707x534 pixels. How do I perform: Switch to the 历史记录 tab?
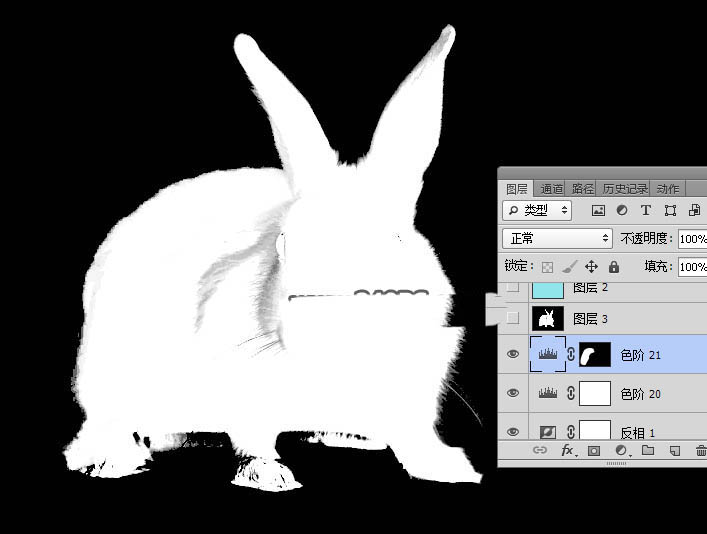point(625,188)
